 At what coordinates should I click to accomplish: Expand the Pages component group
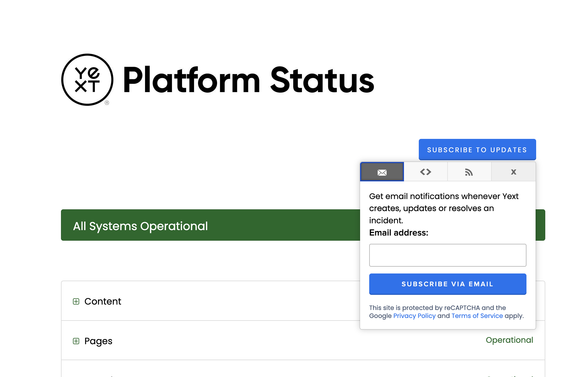pos(76,341)
